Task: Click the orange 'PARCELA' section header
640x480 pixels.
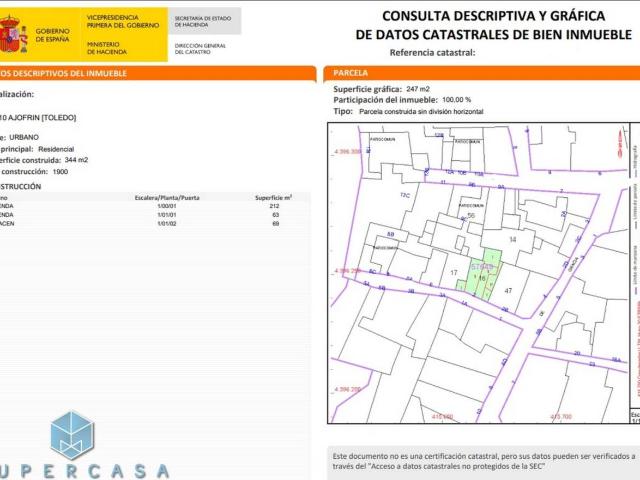Action: [x=482, y=73]
